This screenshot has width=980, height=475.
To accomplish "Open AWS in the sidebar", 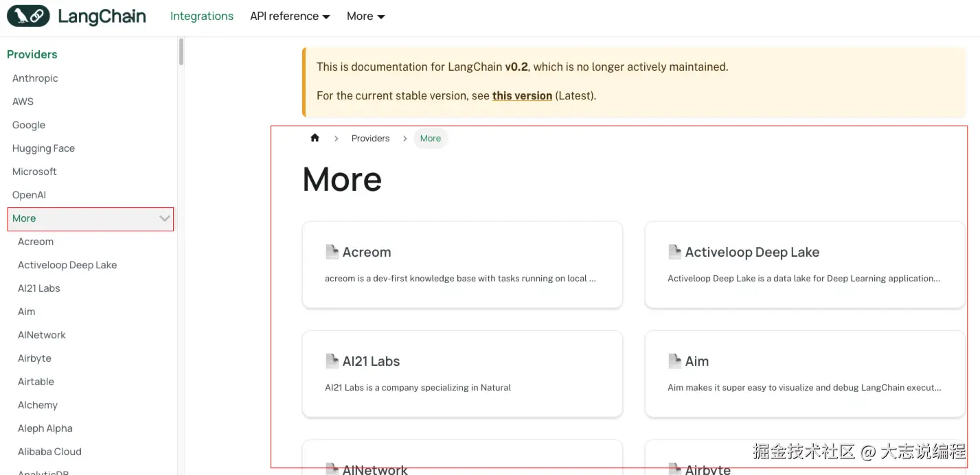I will point(23,102).
